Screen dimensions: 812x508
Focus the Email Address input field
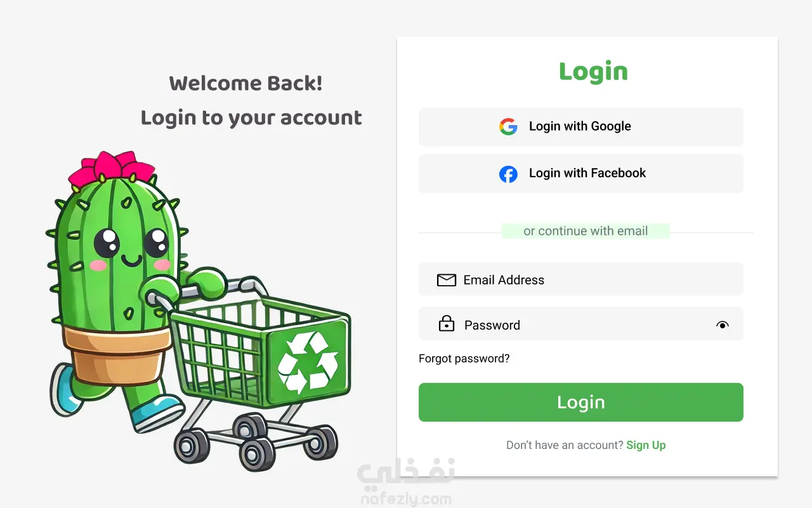click(581, 279)
